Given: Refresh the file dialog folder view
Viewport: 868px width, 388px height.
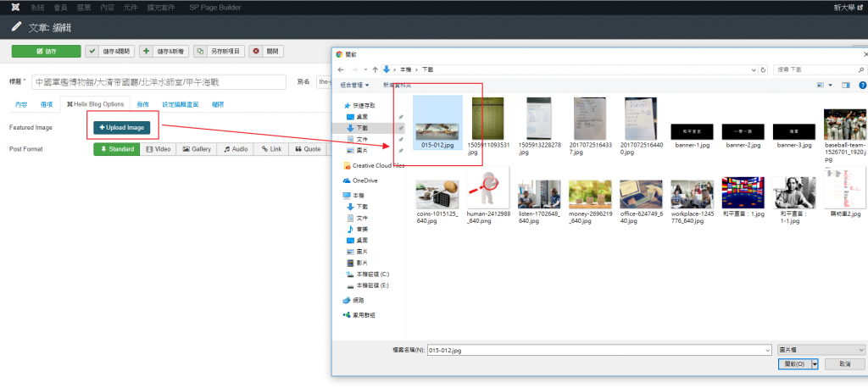Looking at the screenshot, I should (x=764, y=69).
